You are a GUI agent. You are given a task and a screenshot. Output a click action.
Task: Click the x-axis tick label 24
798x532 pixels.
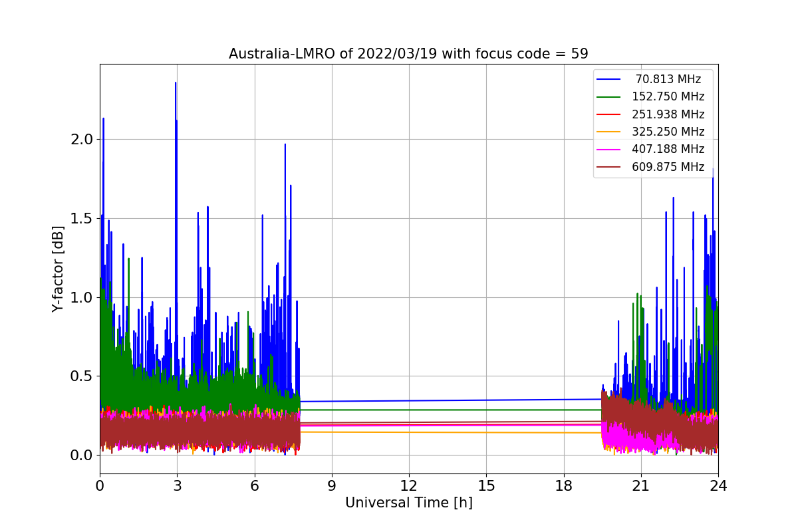click(x=718, y=486)
